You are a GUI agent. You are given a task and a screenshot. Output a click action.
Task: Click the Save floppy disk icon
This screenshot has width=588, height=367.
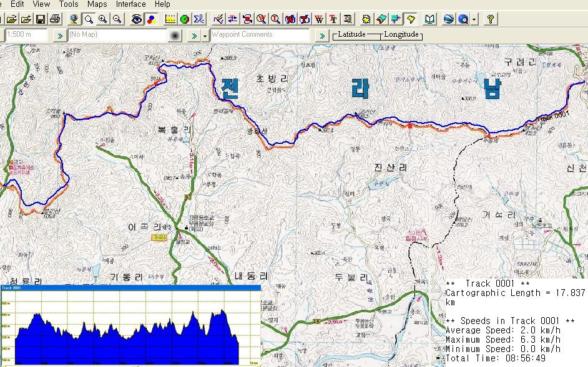[40, 19]
